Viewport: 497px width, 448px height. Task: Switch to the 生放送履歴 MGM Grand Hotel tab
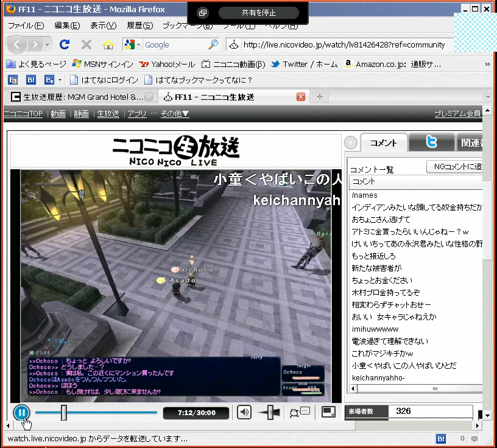click(x=81, y=97)
